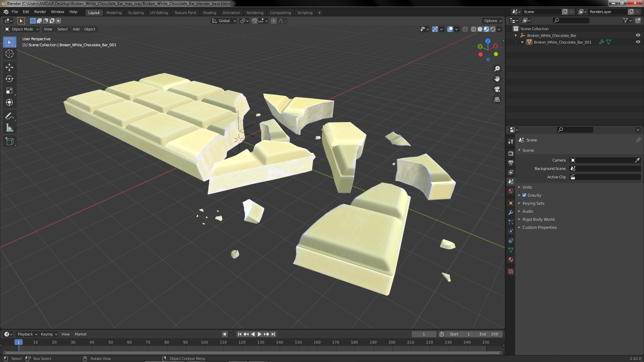Switch to the Modeling workspace tab
644x362 pixels.
(114, 13)
